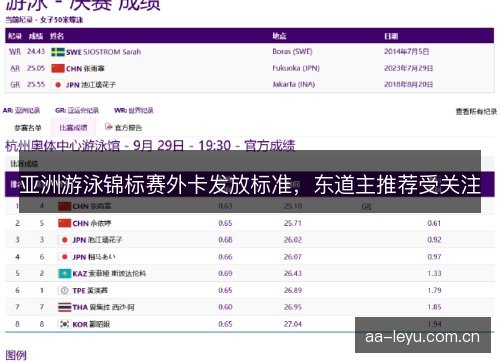The width and height of the screenshot is (500, 362).
Task: Click the reaction time 0.69
Action: pos(225,273)
